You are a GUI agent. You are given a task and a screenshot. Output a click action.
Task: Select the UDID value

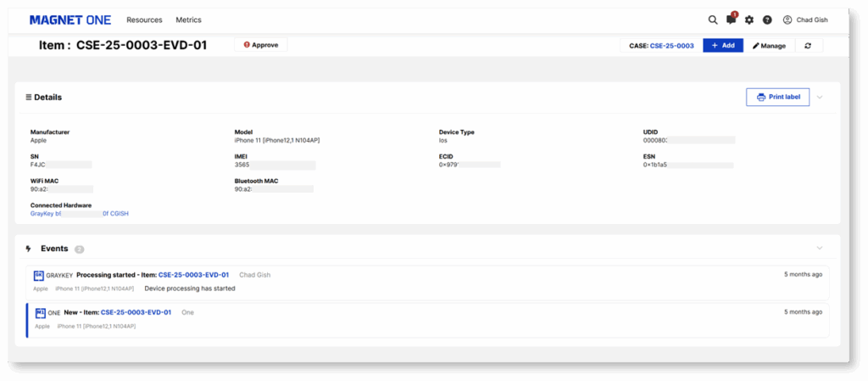tap(689, 141)
